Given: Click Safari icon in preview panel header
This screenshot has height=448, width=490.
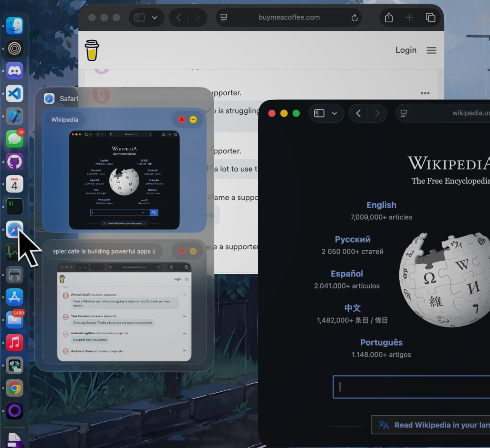Looking at the screenshot, I should pyautogui.click(x=49, y=98).
